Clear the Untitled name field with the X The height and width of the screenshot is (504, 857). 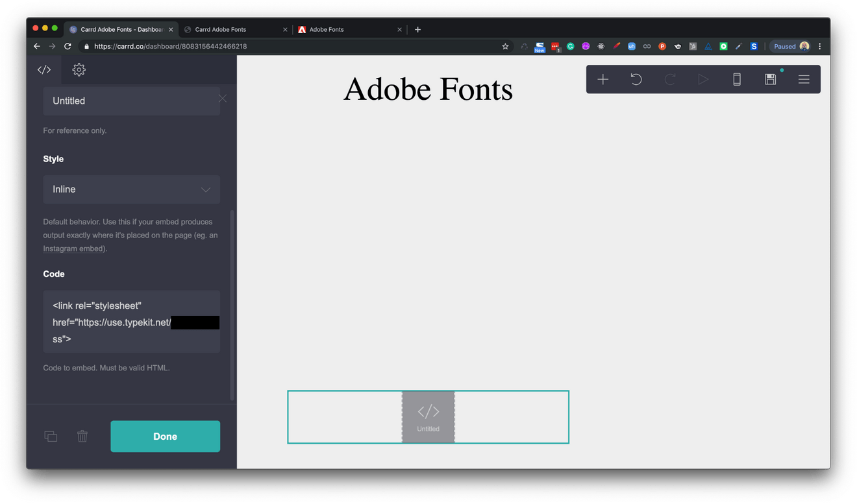pos(222,98)
